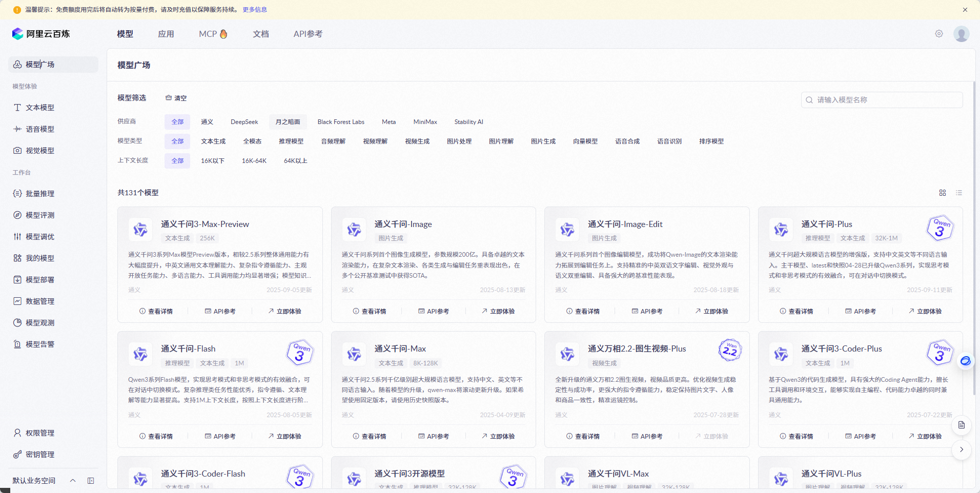Switch to grid card view

(x=943, y=193)
